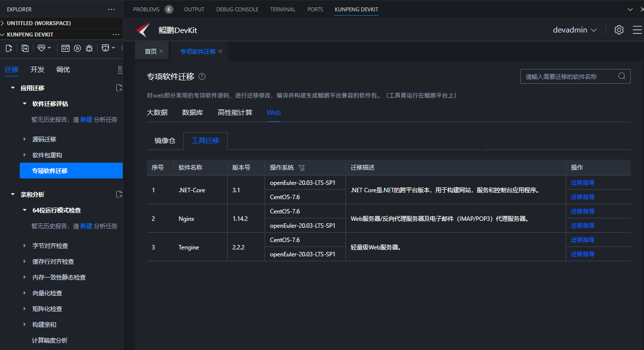Expand the 源码迁移 node

[25, 139]
